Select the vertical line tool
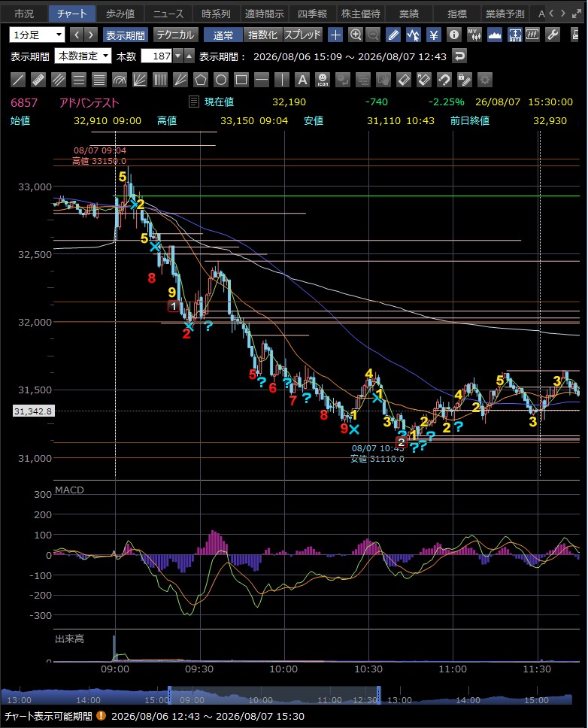 [x=282, y=80]
